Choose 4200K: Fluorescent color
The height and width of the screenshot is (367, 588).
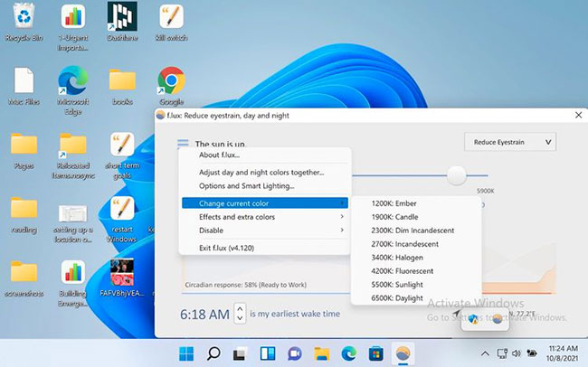tap(416, 271)
